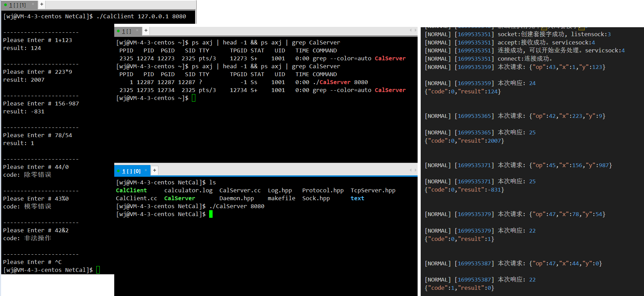Click the 'Please Enter # 1+123' line
Viewport: 644px width, 296px height.
point(38,40)
